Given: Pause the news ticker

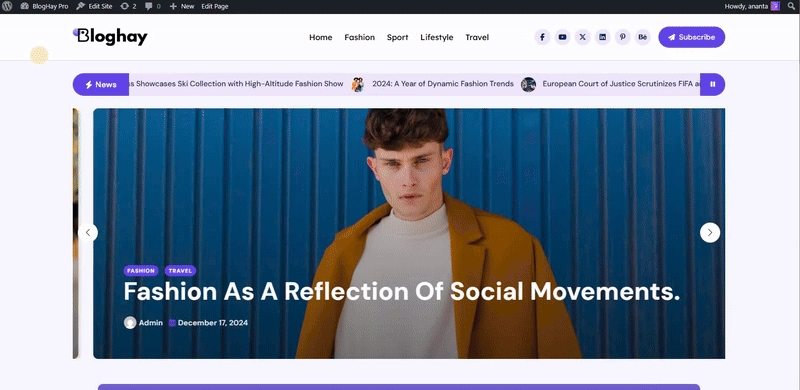Looking at the screenshot, I should [712, 84].
